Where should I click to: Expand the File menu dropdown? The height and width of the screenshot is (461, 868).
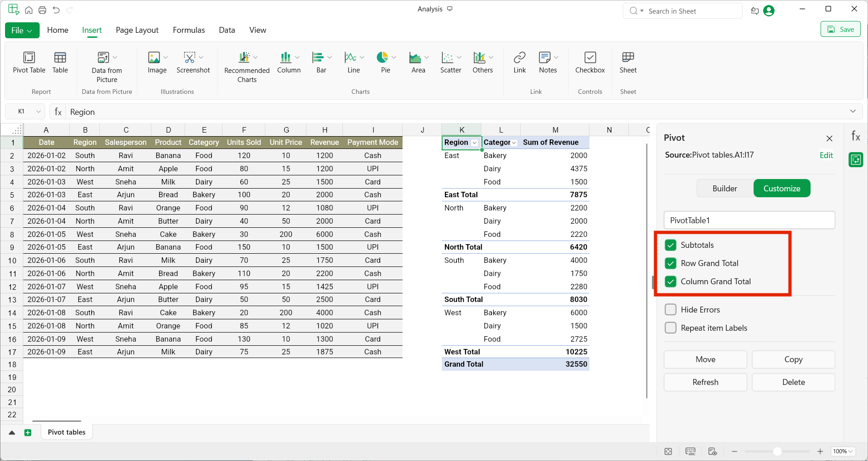click(22, 30)
